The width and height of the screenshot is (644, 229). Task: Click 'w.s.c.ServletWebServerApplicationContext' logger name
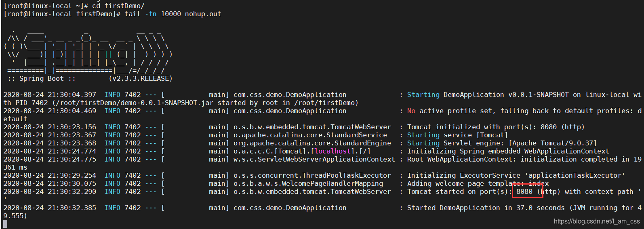(314, 159)
